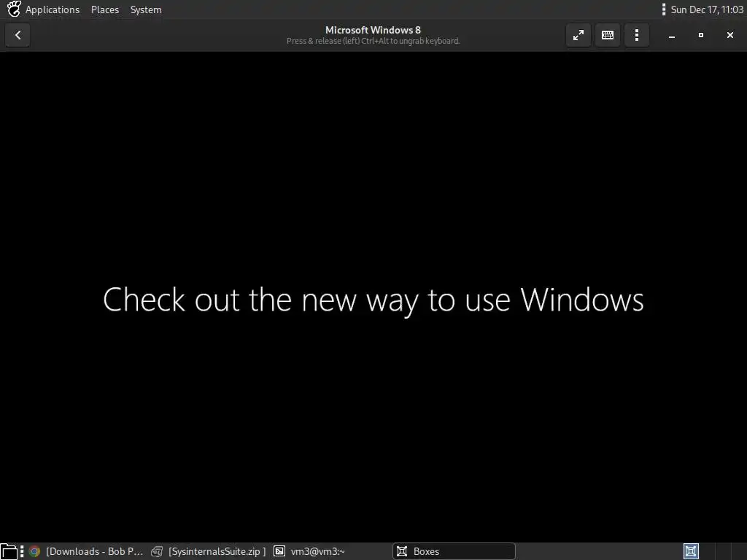Switch to the Downloads - Bob P... Chrome window
747x560 pixels.
coord(86,551)
